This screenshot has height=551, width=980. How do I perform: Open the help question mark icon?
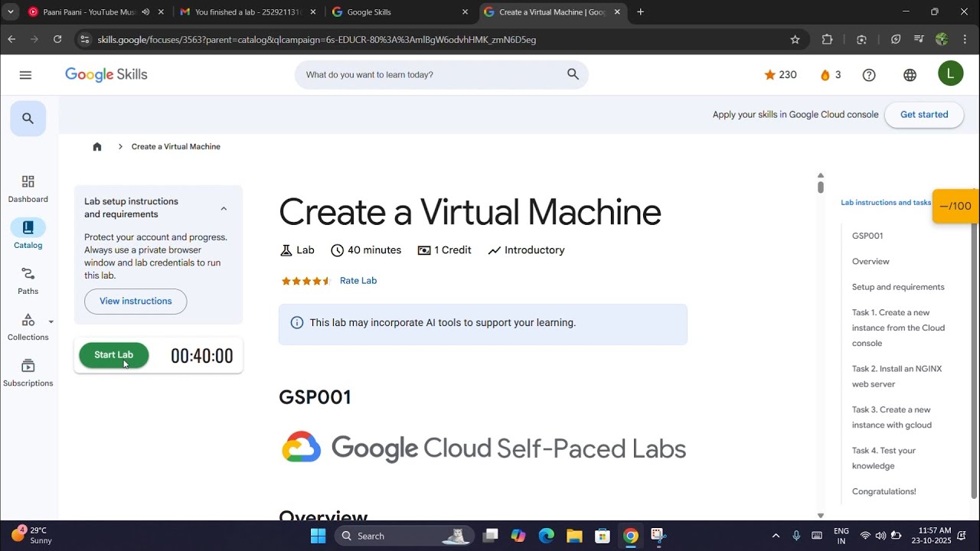[x=869, y=75]
